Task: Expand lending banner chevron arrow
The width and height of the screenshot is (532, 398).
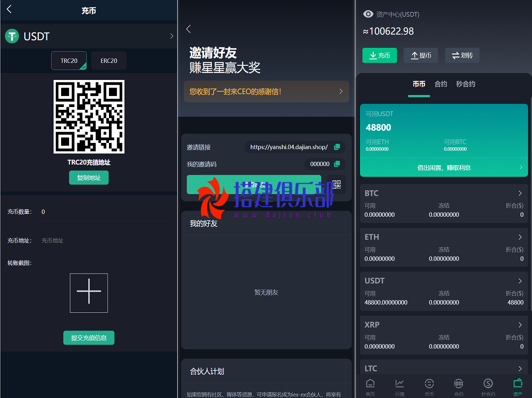Action: tap(522, 168)
